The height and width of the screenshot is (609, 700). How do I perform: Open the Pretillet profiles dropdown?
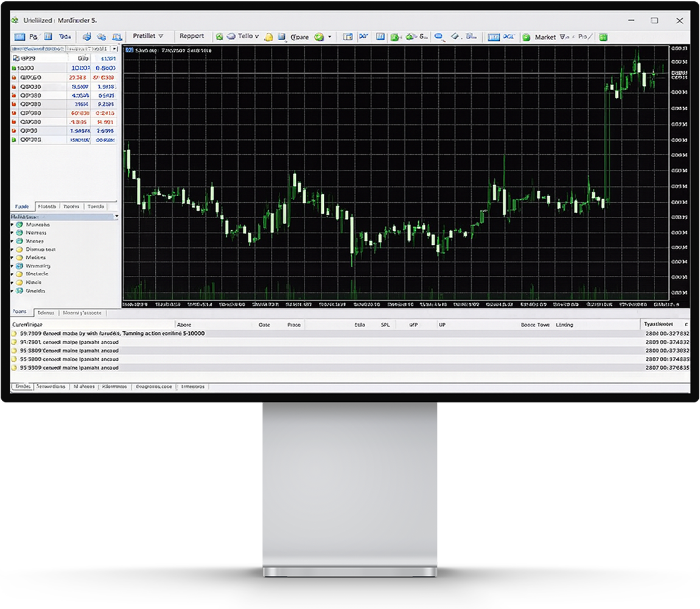pyautogui.click(x=146, y=36)
